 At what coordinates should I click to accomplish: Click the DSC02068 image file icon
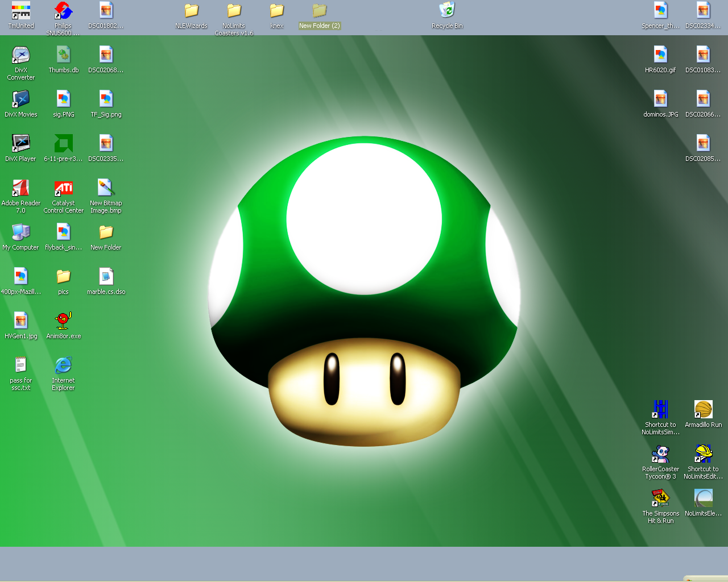click(106, 55)
